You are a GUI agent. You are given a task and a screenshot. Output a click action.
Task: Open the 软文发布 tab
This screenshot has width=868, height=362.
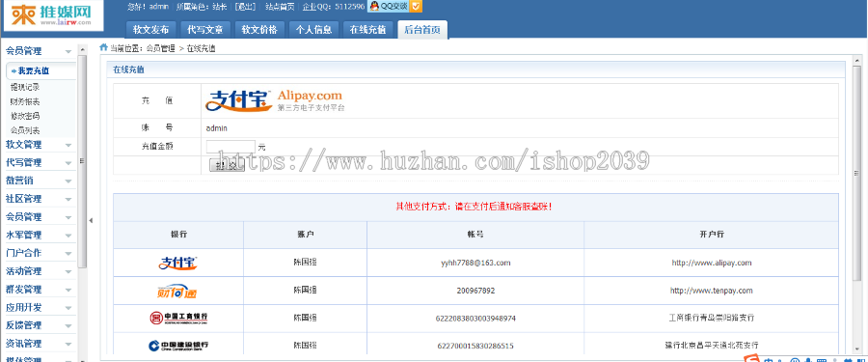point(150,30)
